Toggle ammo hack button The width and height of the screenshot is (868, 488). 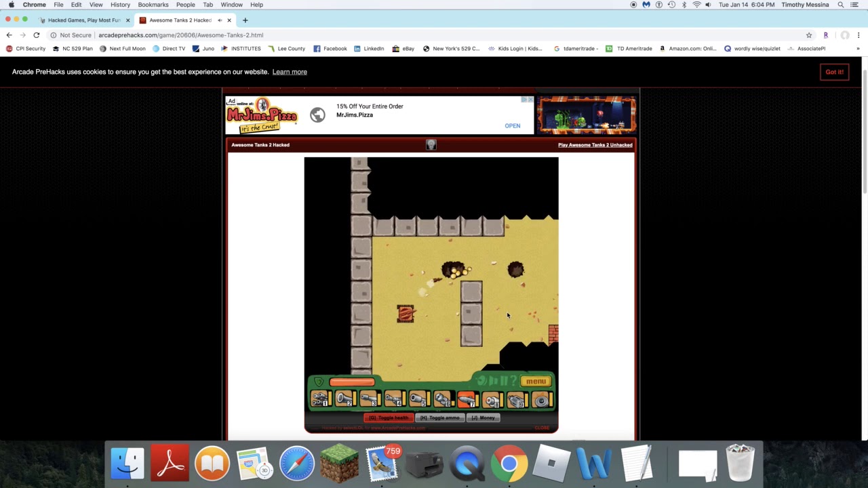439,418
